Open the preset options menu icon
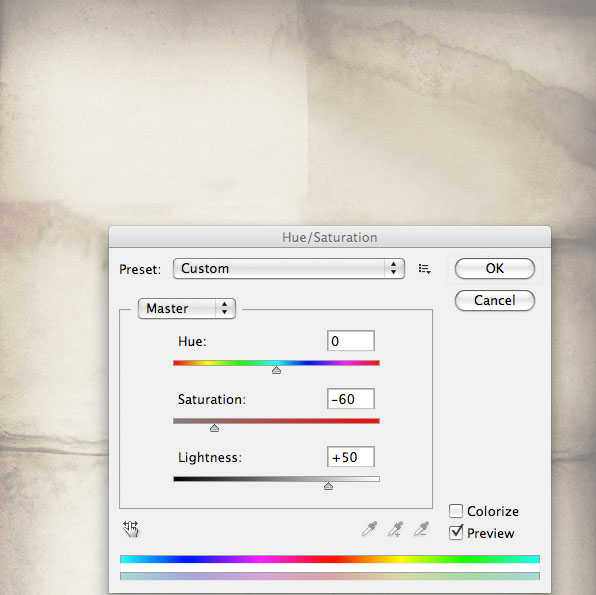 [424, 269]
